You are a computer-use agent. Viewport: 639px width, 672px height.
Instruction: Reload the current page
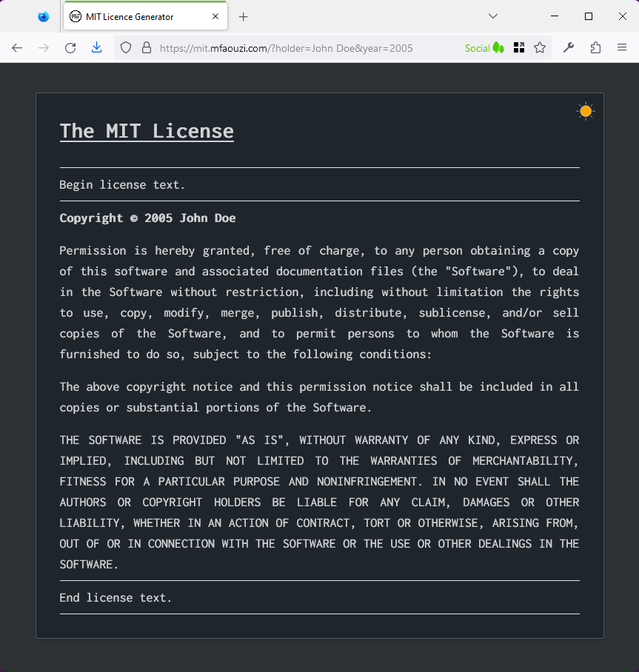(x=70, y=48)
